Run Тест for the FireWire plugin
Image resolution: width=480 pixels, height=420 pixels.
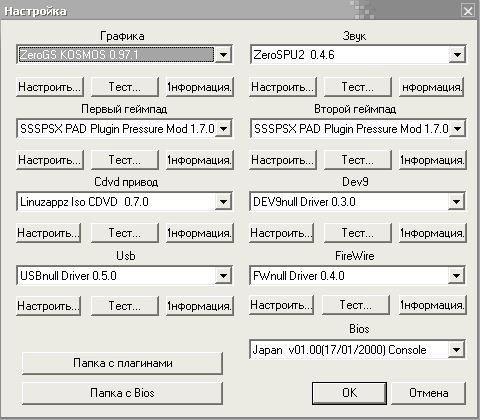(x=356, y=305)
